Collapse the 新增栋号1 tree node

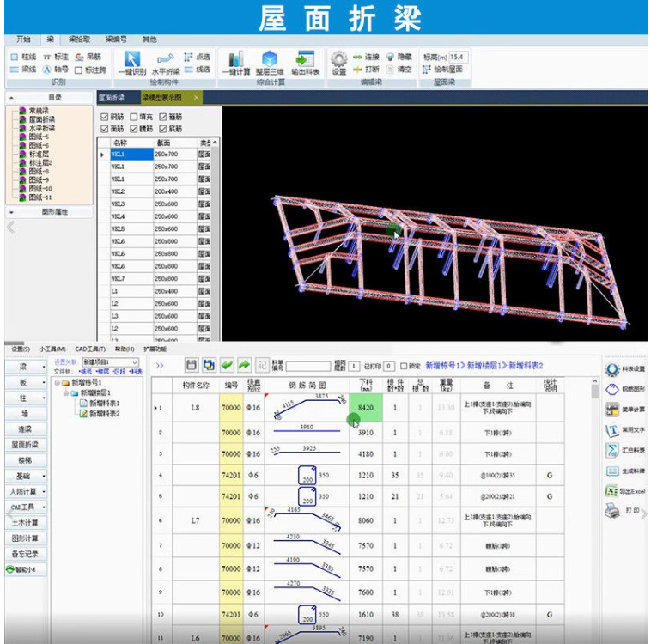(56, 382)
